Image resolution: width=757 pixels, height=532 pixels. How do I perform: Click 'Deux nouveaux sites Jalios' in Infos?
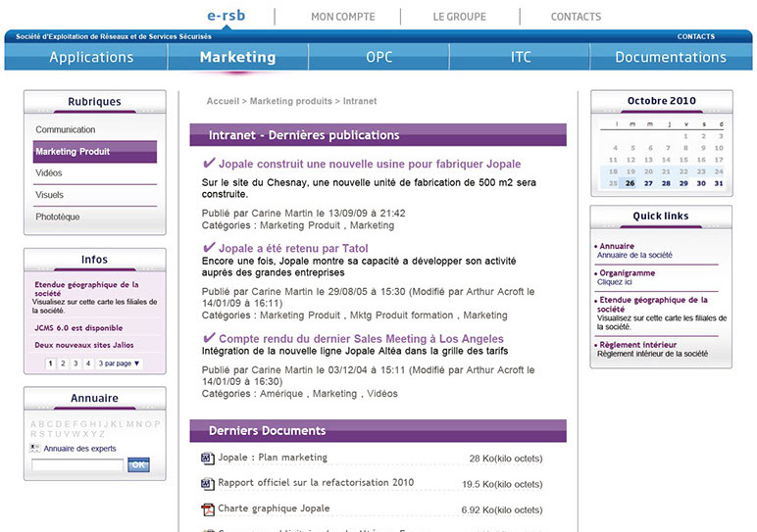pos(84,345)
